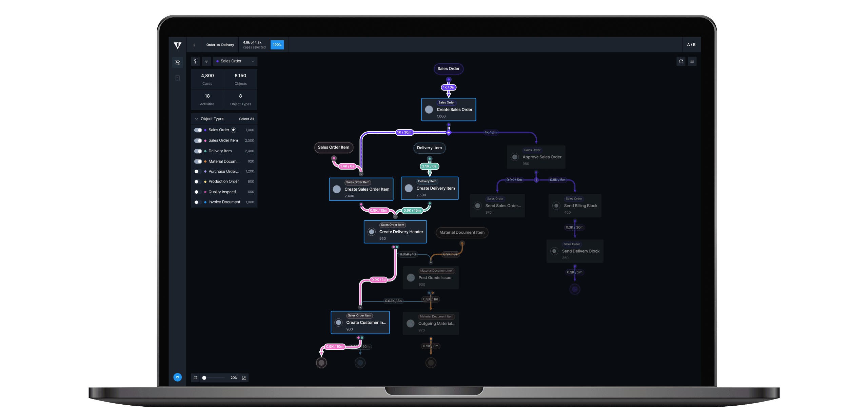The width and height of the screenshot is (868, 407).
Task: Open the hamburger menu at top right
Action: coord(692,61)
